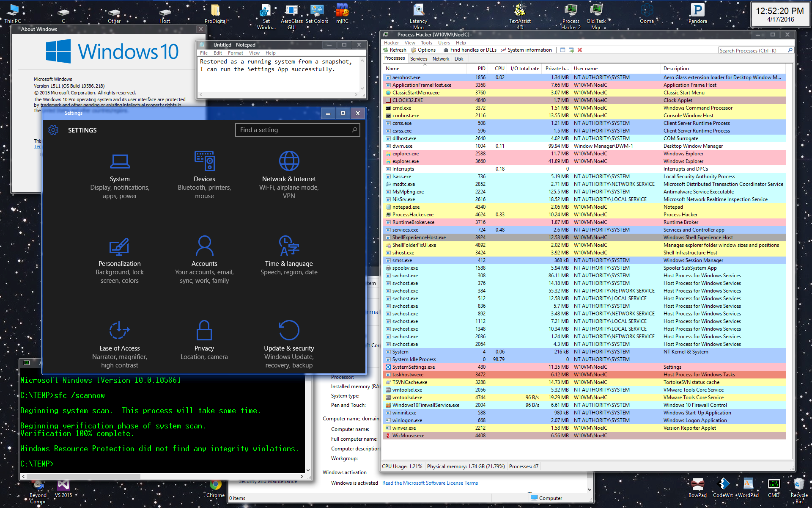Sort by the I/O total rate column
This screenshot has height=508, width=812.
pos(524,68)
